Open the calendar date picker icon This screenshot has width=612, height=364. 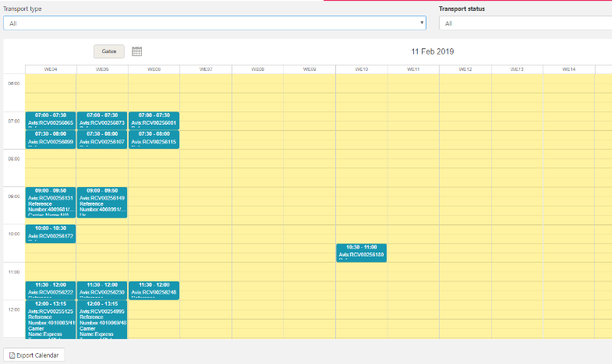click(136, 51)
